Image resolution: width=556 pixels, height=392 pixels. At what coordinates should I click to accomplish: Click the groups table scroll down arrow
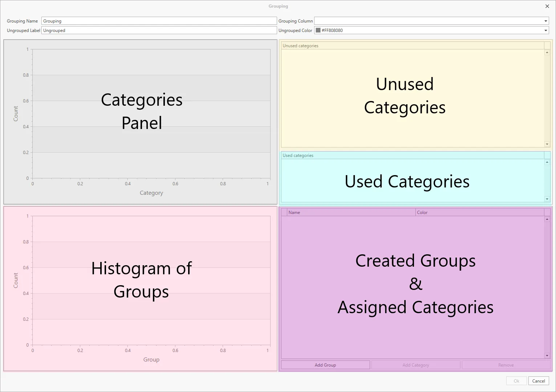[547, 356]
